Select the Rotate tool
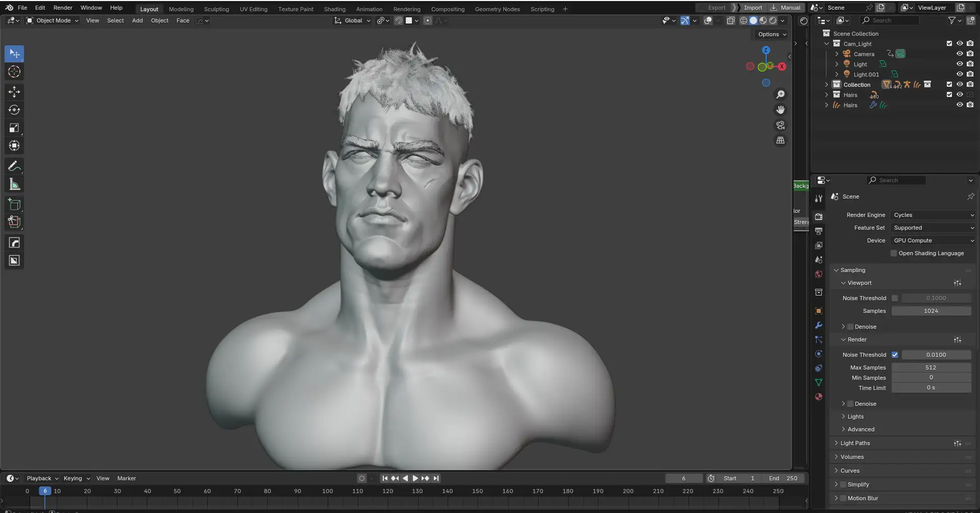This screenshot has height=513, width=980. (14, 110)
